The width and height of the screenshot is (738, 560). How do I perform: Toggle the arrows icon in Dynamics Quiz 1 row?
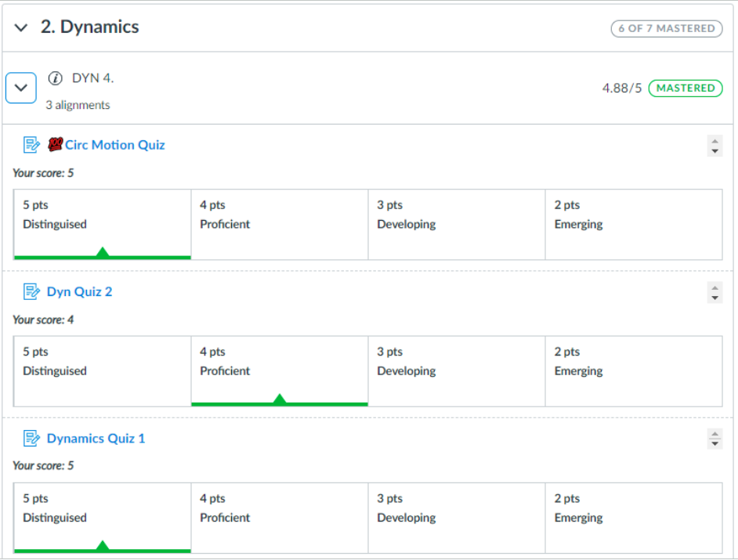click(714, 439)
